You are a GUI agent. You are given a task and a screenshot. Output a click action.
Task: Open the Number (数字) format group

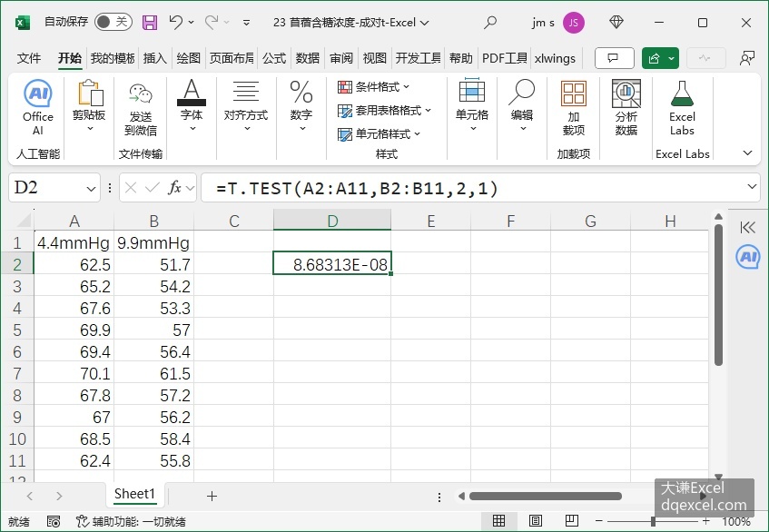(x=301, y=106)
